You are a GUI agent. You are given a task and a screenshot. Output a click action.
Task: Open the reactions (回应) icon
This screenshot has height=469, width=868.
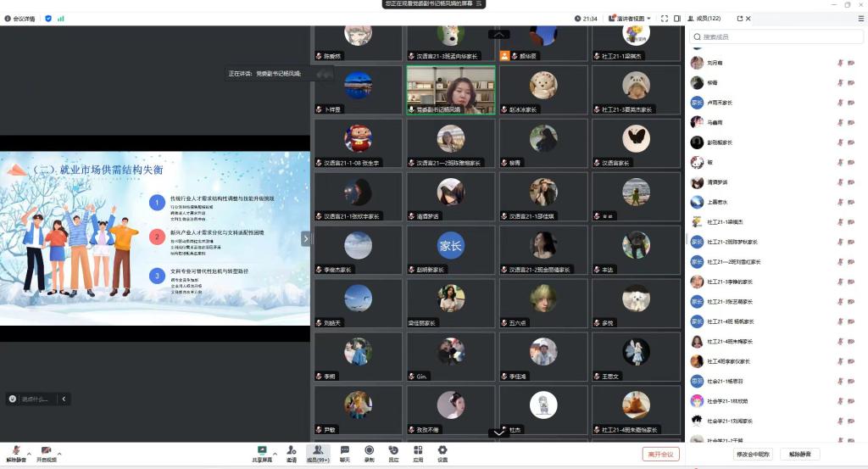(393, 453)
